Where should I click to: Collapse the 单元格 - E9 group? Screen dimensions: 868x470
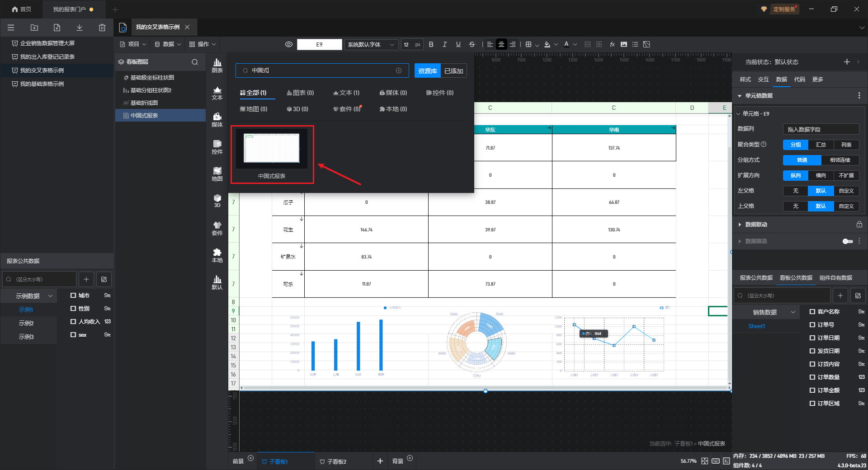[x=738, y=114]
